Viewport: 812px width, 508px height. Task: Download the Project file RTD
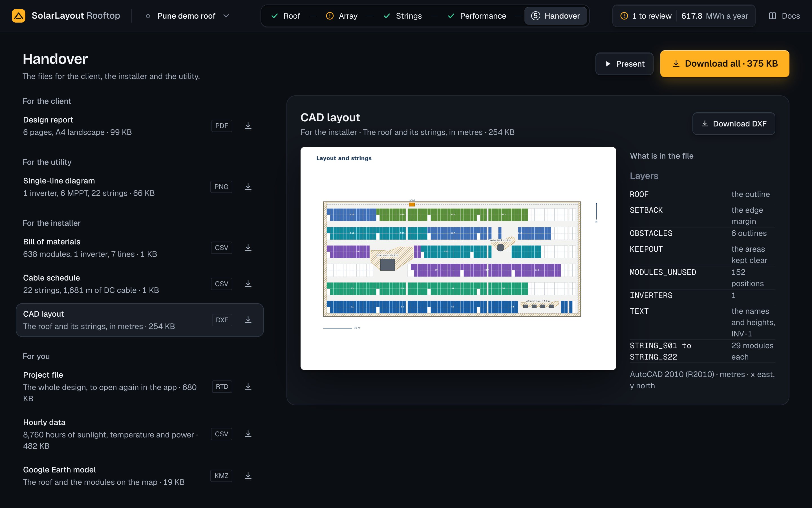point(248,387)
